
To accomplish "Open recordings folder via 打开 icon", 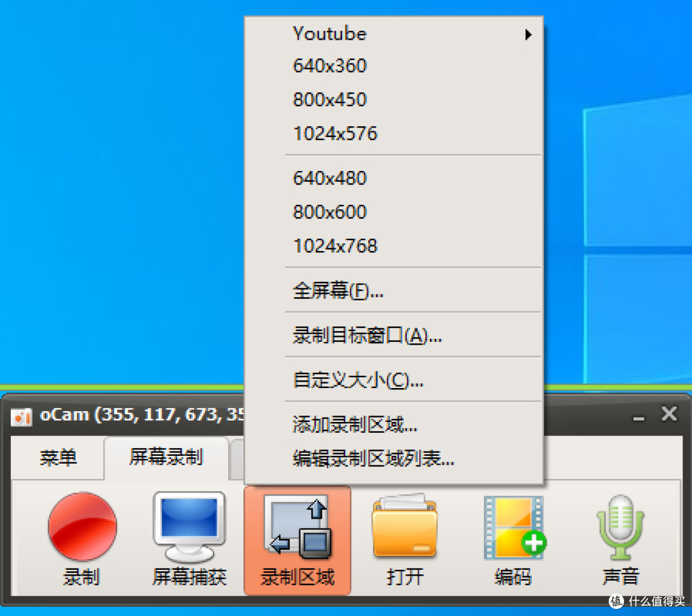I will tap(405, 526).
